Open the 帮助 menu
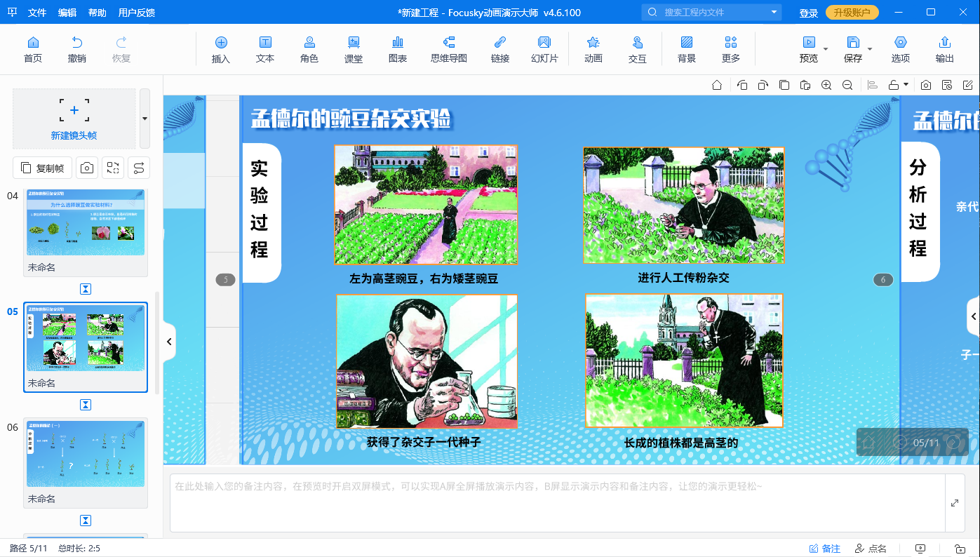 click(x=98, y=13)
